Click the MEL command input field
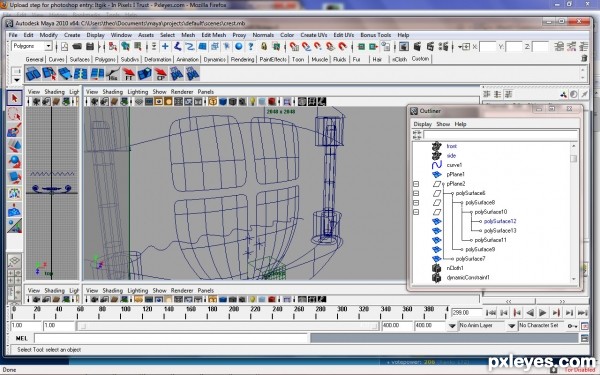The image size is (600, 375). (171, 338)
